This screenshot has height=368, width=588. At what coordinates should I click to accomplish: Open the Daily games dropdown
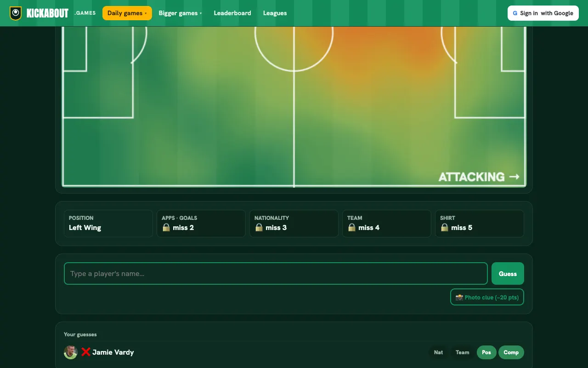pos(127,13)
